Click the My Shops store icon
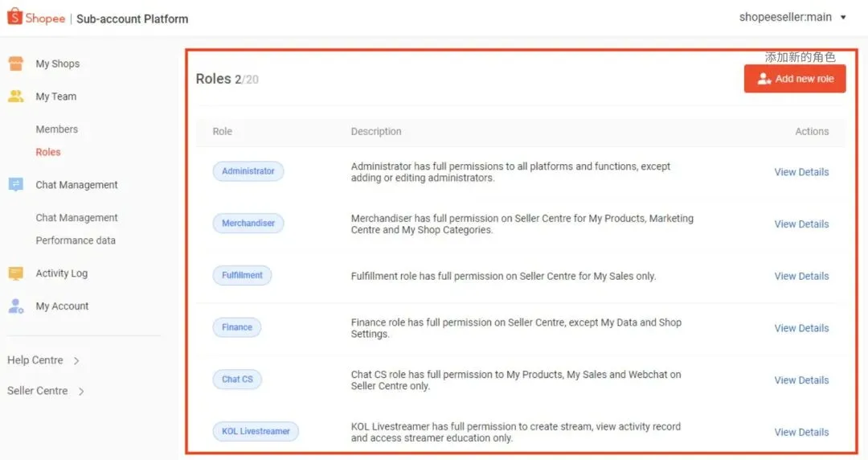Screen dimensions: 868x460 16,64
